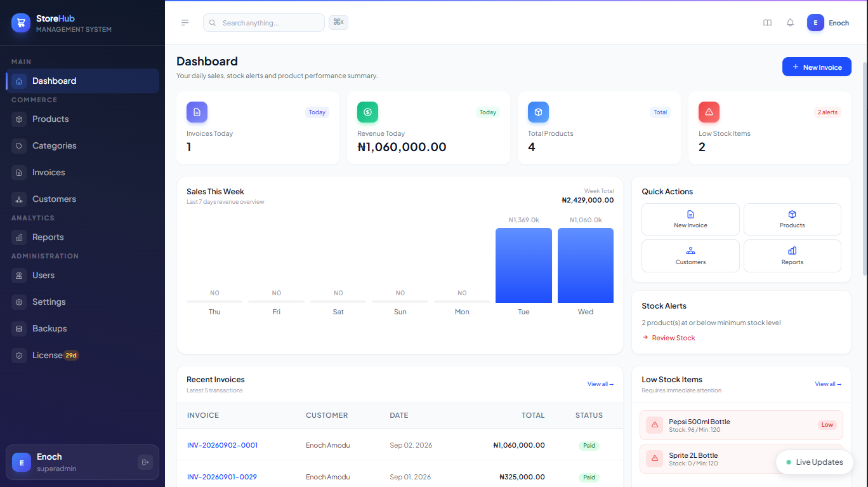The height and width of the screenshot is (487, 868).
Task: Click View all in Low Stock Items
Action: tap(828, 384)
